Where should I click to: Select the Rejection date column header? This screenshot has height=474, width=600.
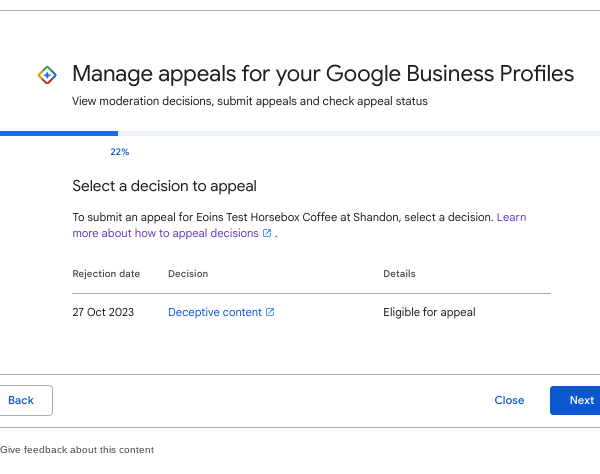[106, 273]
